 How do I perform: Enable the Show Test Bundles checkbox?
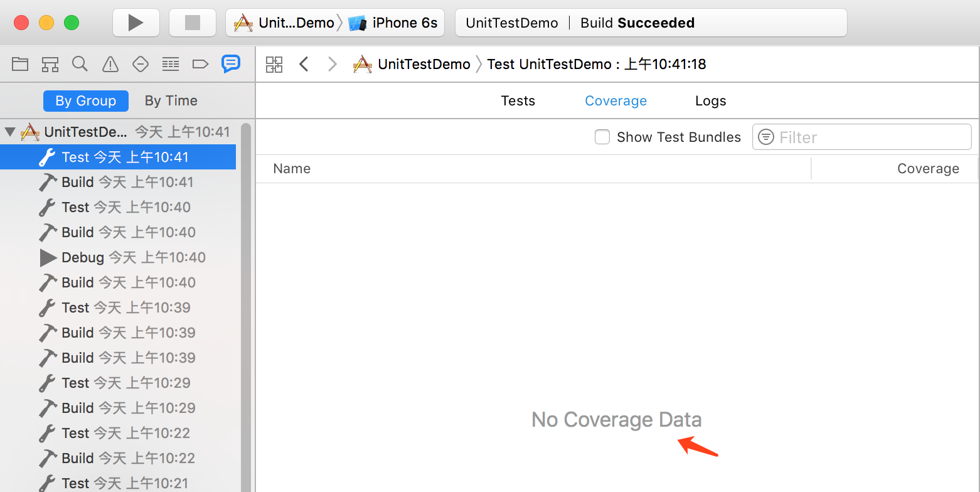coord(602,137)
